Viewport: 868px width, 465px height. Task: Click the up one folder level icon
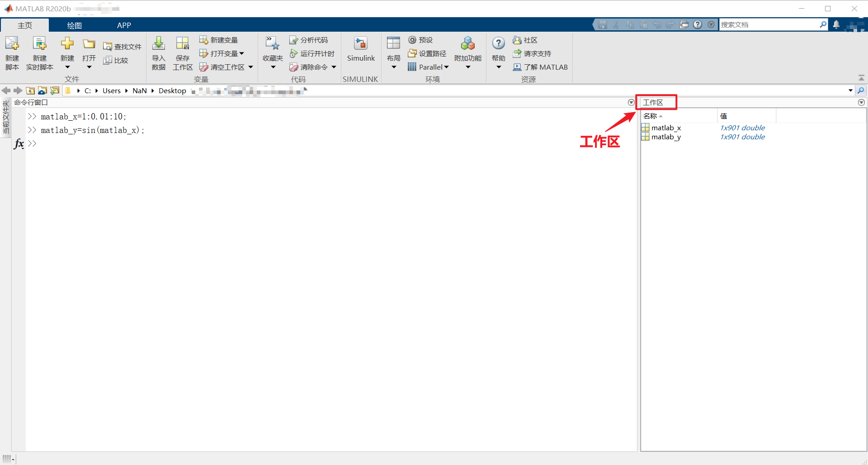click(x=30, y=90)
